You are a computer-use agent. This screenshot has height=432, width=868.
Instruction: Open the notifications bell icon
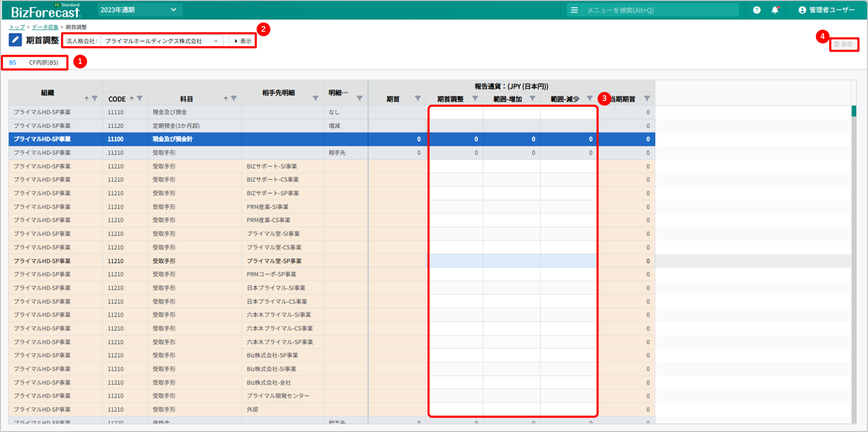(x=775, y=10)
